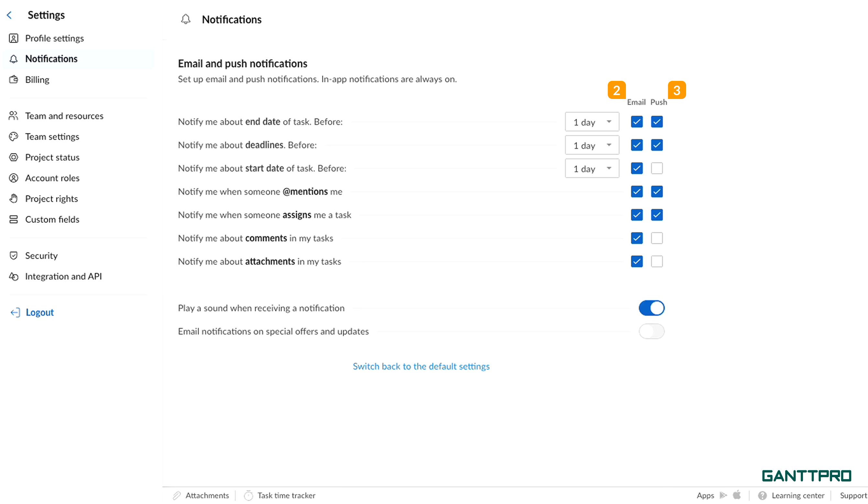Select the Profile settings person icon

click(x=14, y=38)
